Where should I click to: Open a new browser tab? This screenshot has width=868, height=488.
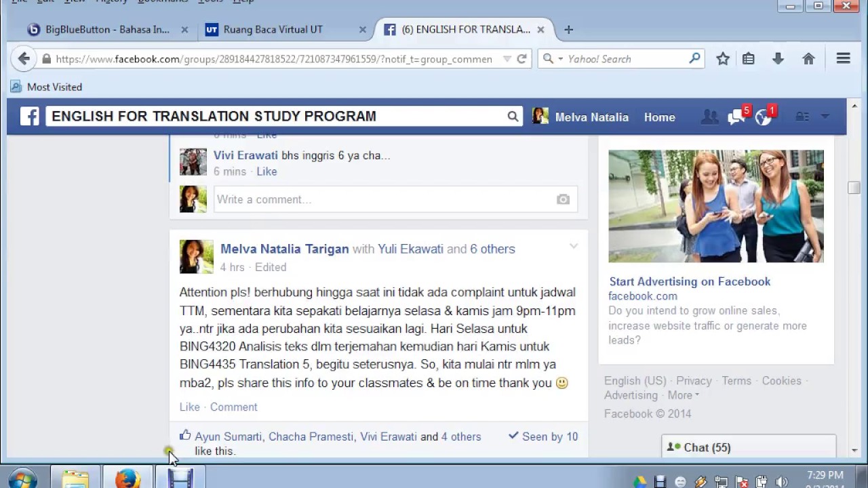tap(568, 30)
